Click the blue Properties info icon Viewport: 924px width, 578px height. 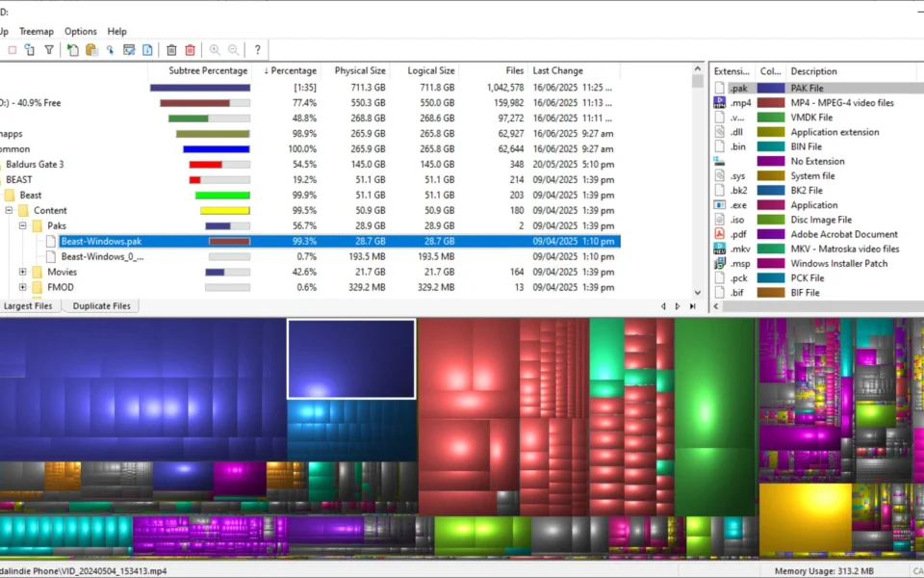pos(147,50)
